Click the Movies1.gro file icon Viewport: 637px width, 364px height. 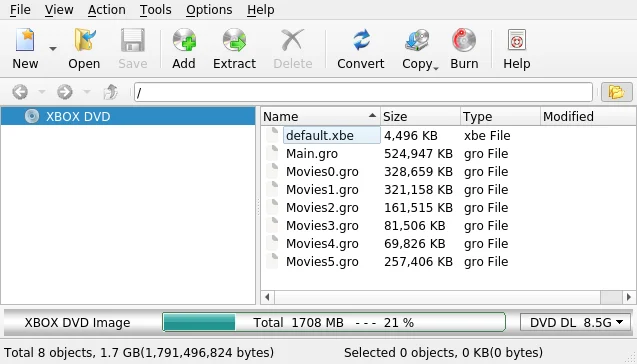tap(272, 189)
